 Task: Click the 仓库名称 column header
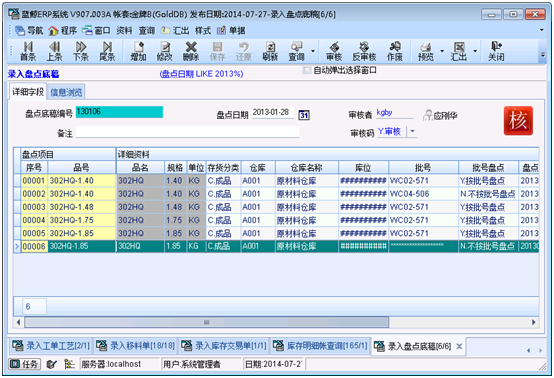click(307, 167)
